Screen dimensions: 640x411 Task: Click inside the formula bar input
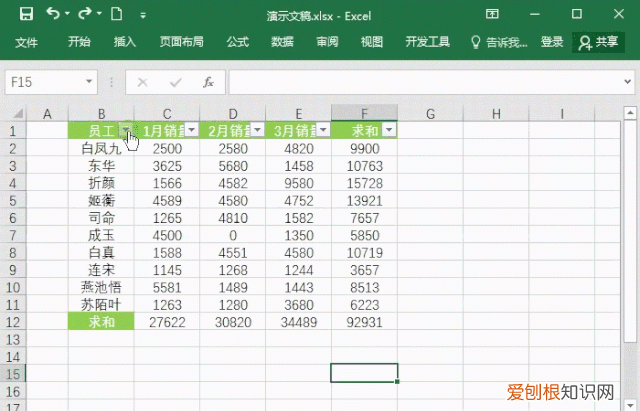coord(424,82)
